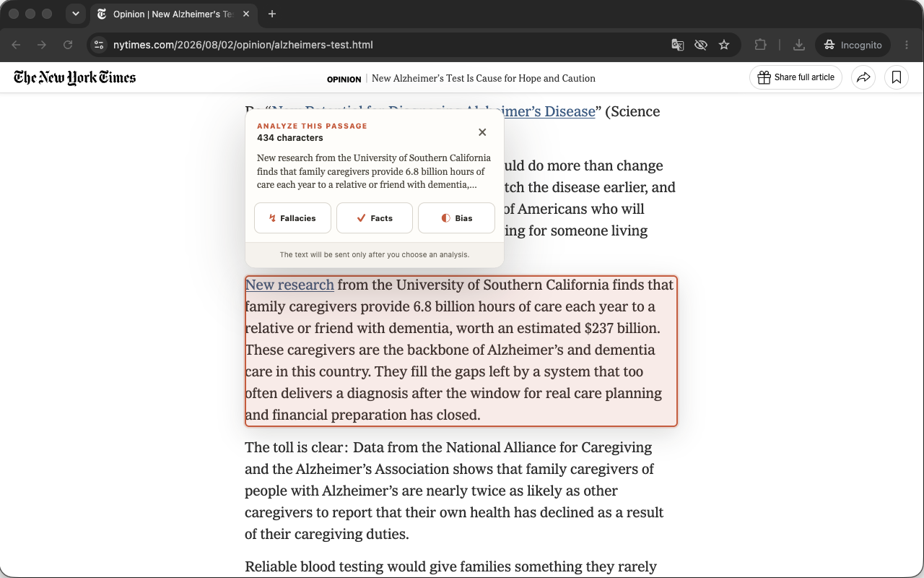Choose the Bias analysis button

click(456, 218)
